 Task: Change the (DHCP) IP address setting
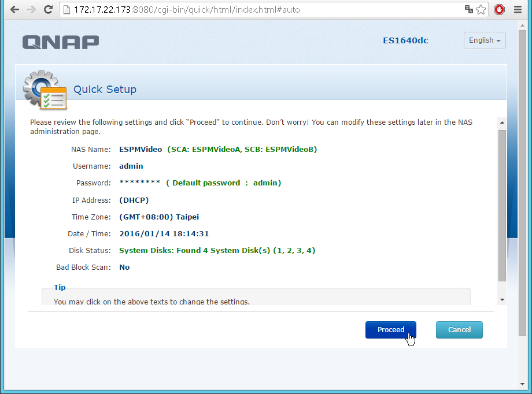coord(134,200)
